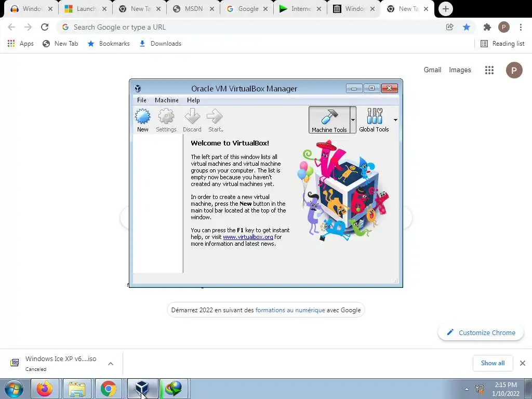Open the Google apps grid icon
This screenshot has width=532, height=399.
coord(489,70)
